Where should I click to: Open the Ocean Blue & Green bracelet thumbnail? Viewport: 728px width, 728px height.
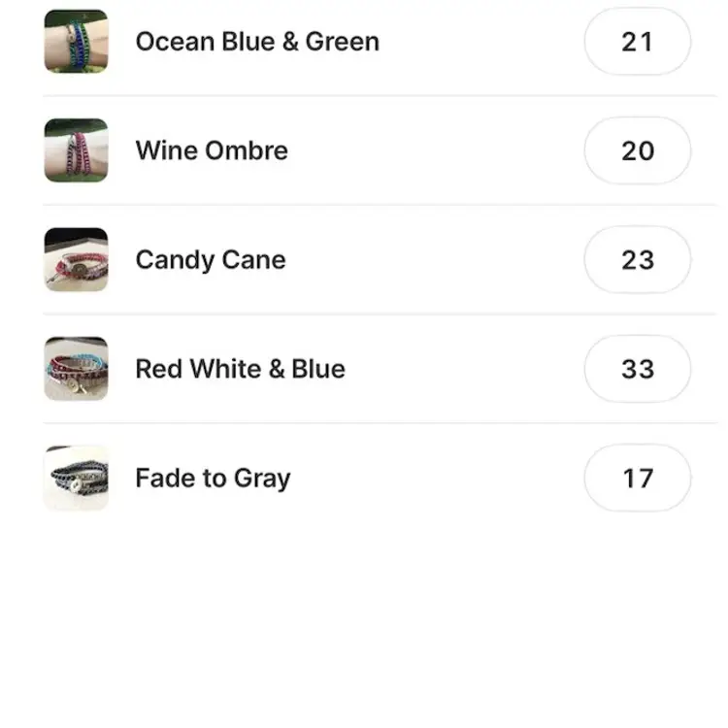coord(76,42)
